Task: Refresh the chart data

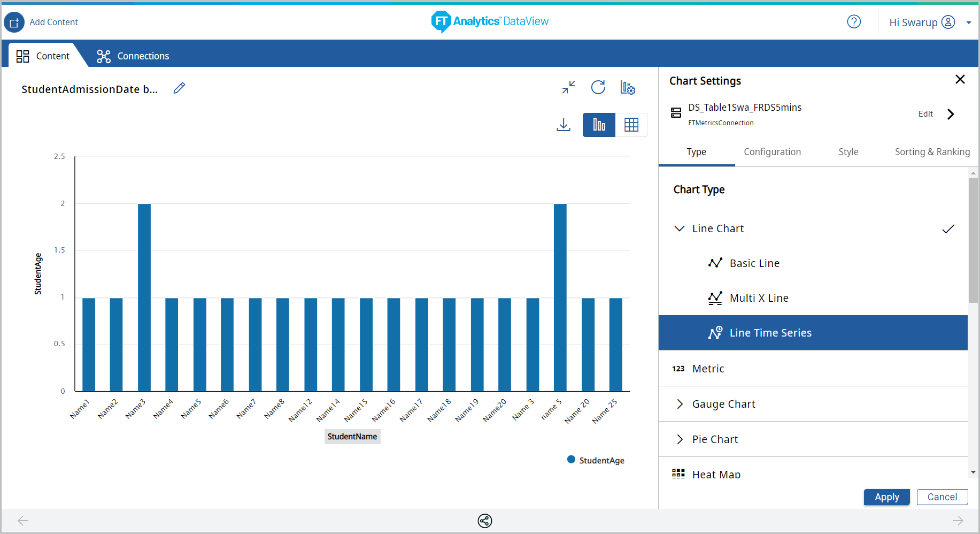Action: click(x=598, y=87)
